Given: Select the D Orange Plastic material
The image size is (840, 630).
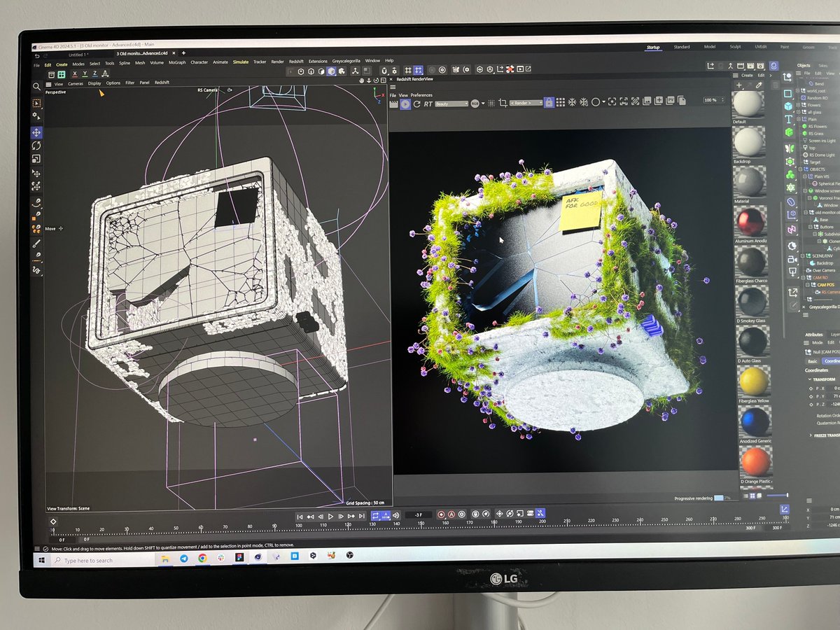Looking at the screenshot, I should (755, 462).
